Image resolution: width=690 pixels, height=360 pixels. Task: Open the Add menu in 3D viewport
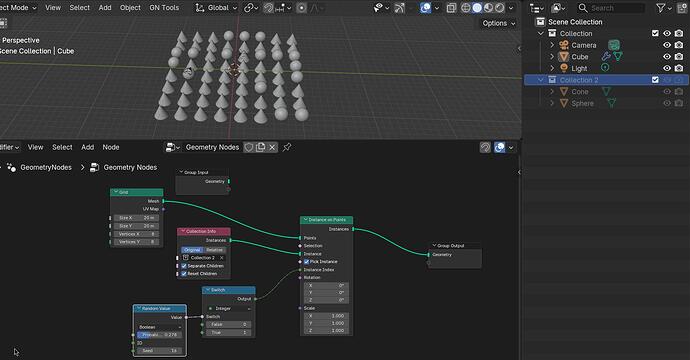105,8
